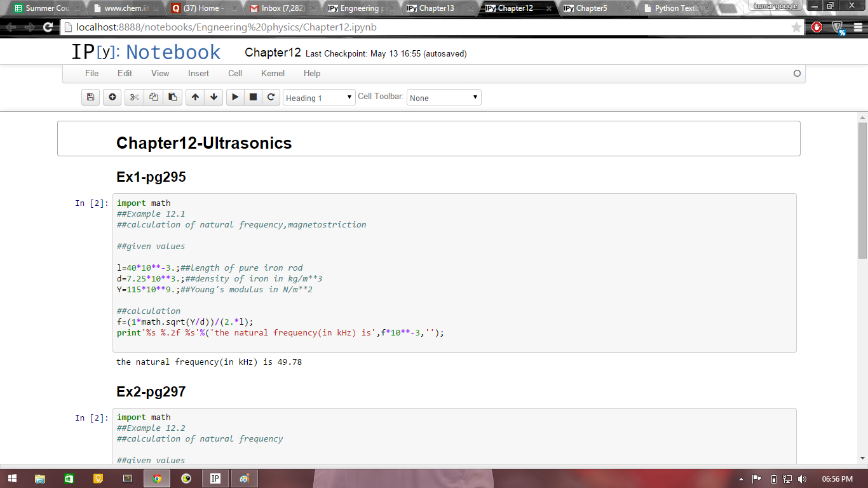Move the selected cell up with the arrow
Image resolution: width=868 pixels, height=488 pixels.
click(x=195, y=97)
